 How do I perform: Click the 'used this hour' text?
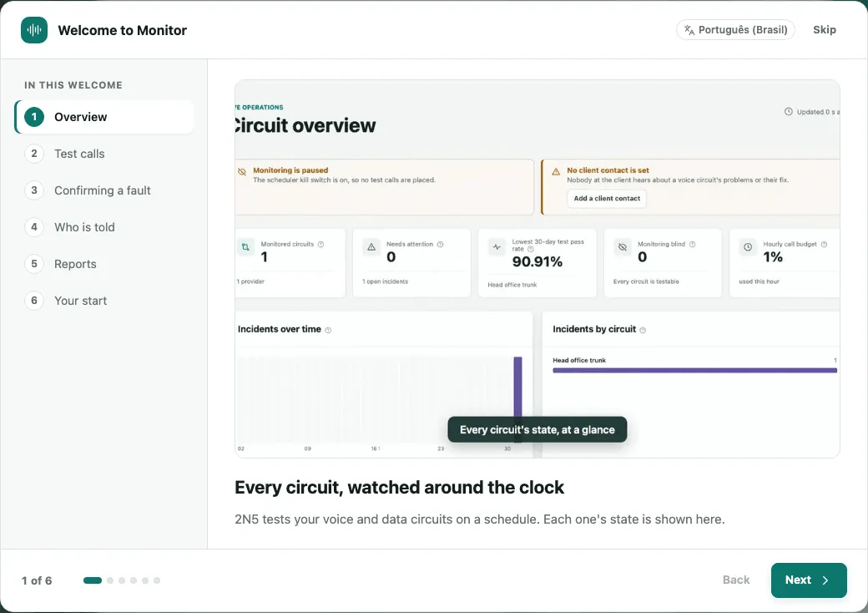tap(759, 281)
